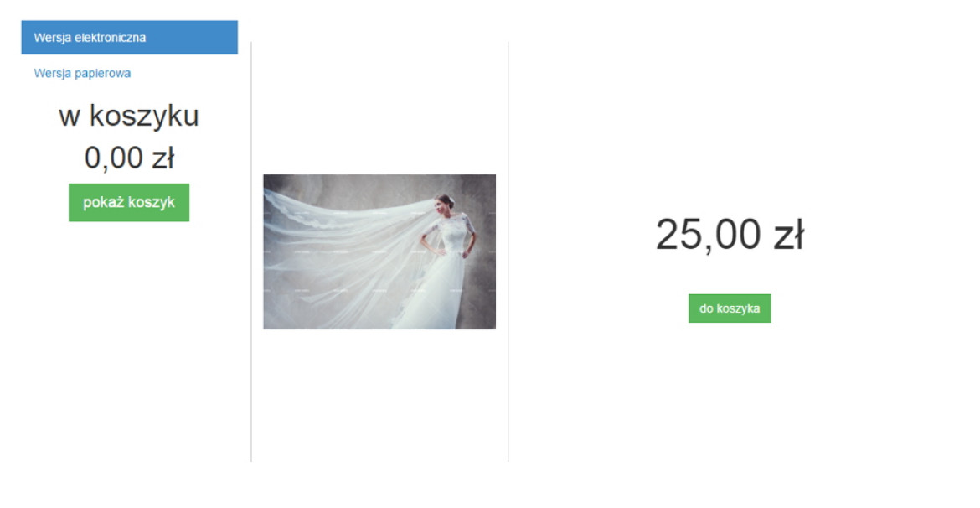This screenshot has width=980, height=508.
Task: Choose the paper version option
Action: (82, 73)
